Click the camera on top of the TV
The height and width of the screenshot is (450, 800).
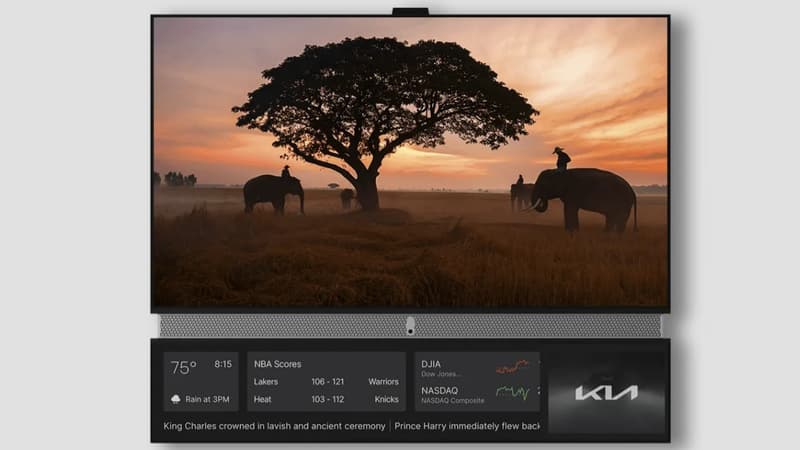410,12
